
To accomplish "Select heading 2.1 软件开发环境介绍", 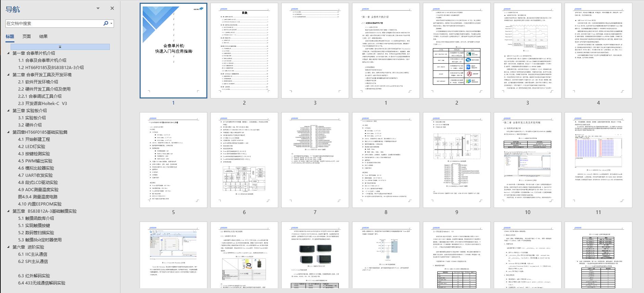I will pyautogui.click(x=38, y=82).
